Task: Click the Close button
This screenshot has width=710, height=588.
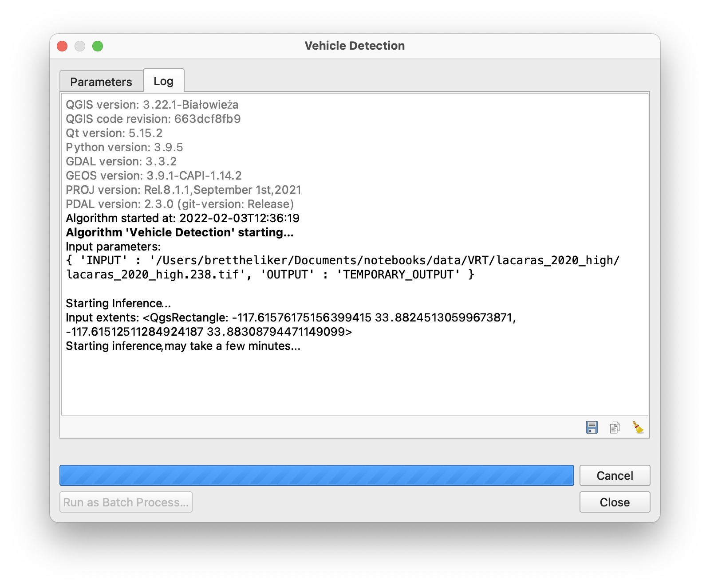Action: click(x=615, y=502)
